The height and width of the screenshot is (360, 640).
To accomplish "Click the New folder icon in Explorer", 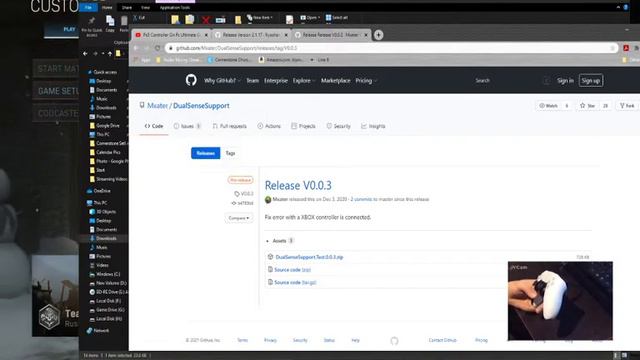I will [x=238, y=20].
